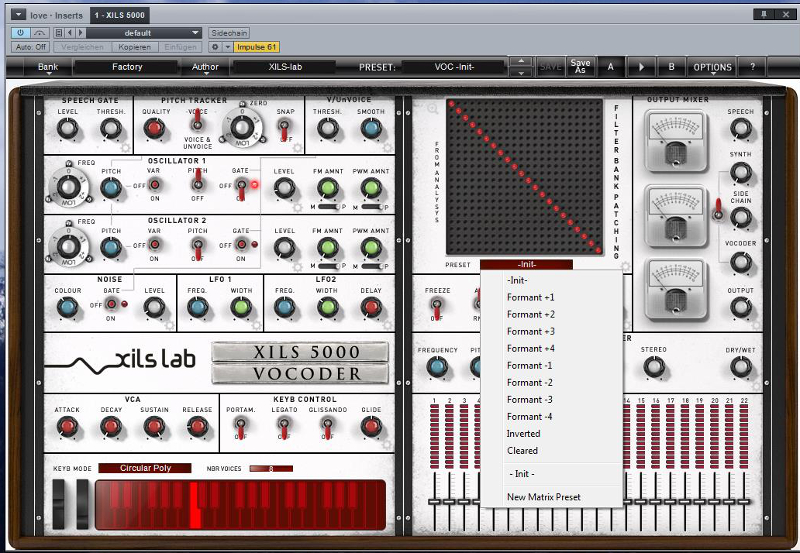
Task: Toggle the plugin power/activate icon
Action: coord(20,33)
